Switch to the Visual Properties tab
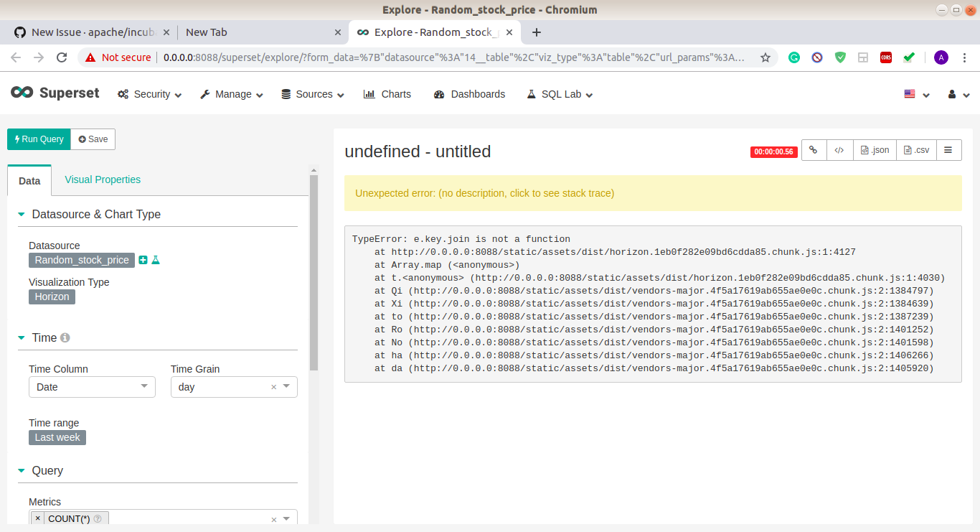The image size is (980, 532). (x=102, y=179)
